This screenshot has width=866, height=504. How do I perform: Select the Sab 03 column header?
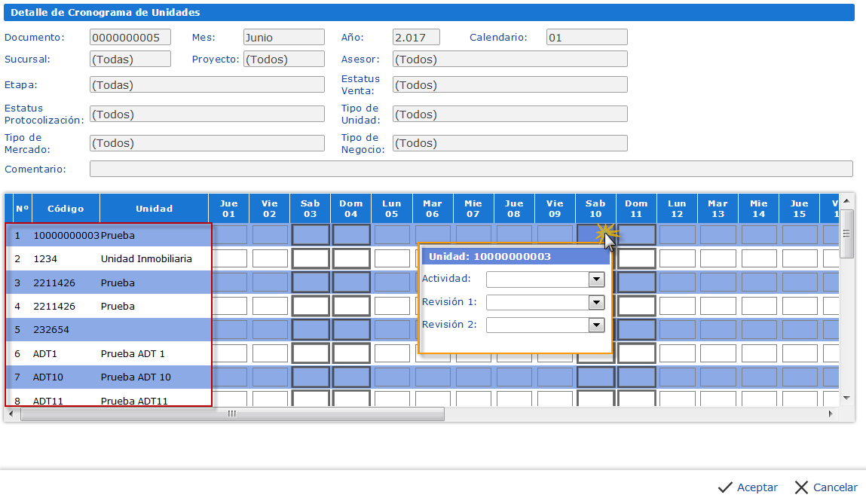click(x=310, y=209)
